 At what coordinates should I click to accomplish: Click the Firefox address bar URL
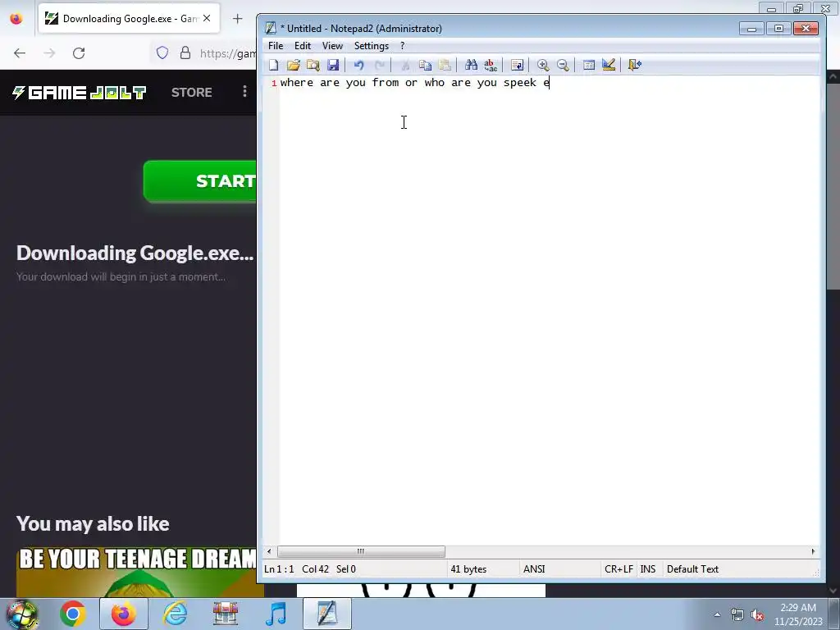(x=228, y=53)
